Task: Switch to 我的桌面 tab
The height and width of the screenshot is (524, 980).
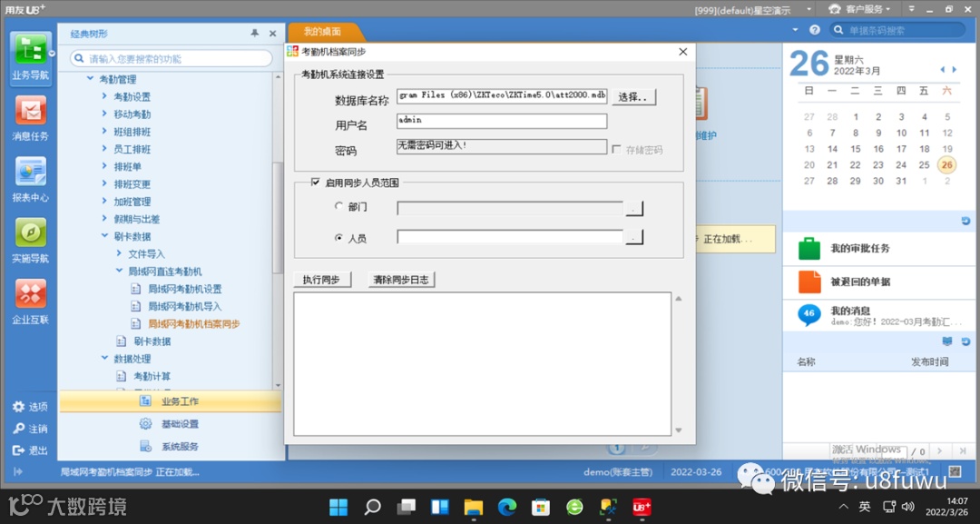Action: [322, 31]
